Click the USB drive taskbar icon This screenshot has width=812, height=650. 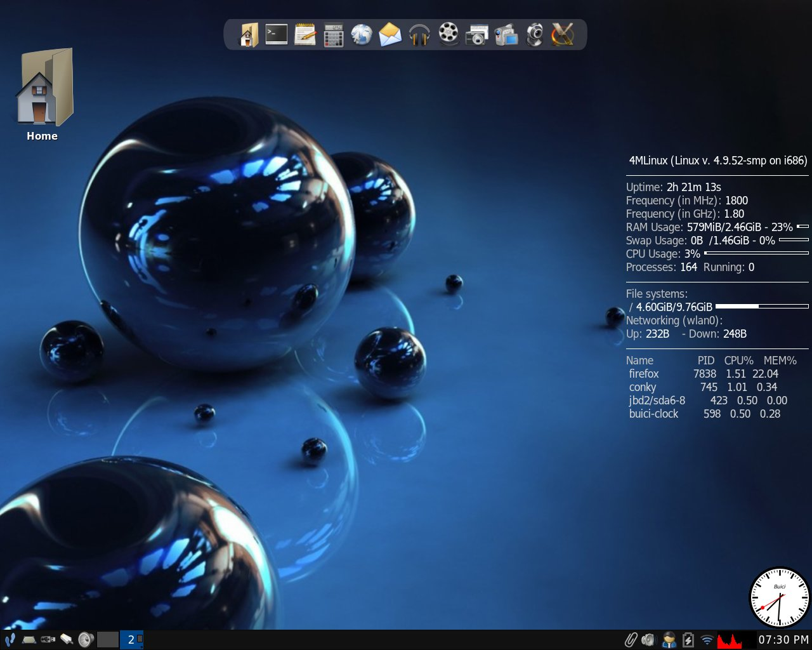tap(48, 639)
